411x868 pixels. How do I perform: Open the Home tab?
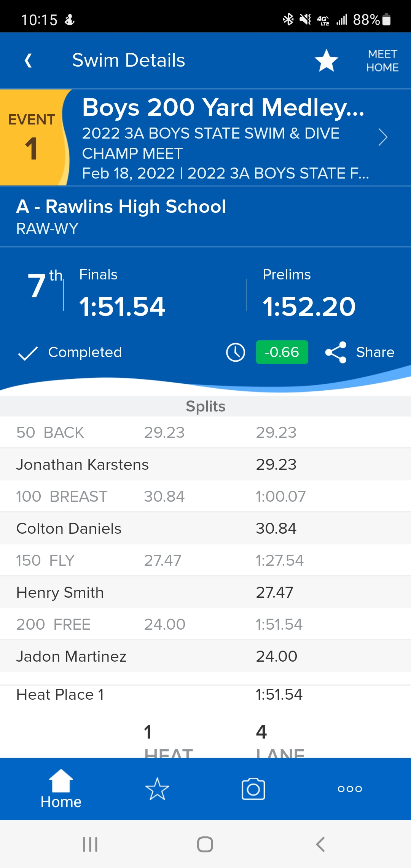coord(61,789)
